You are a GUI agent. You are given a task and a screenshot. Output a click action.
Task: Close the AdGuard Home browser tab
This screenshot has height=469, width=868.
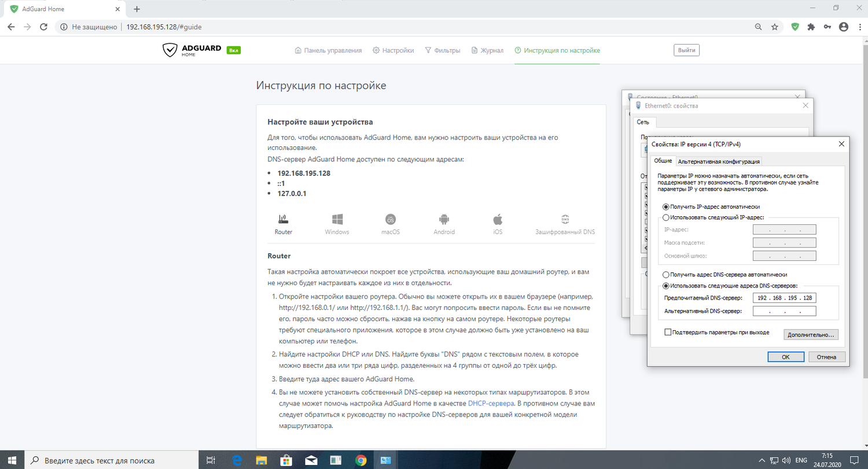click(x=117, y=9)
